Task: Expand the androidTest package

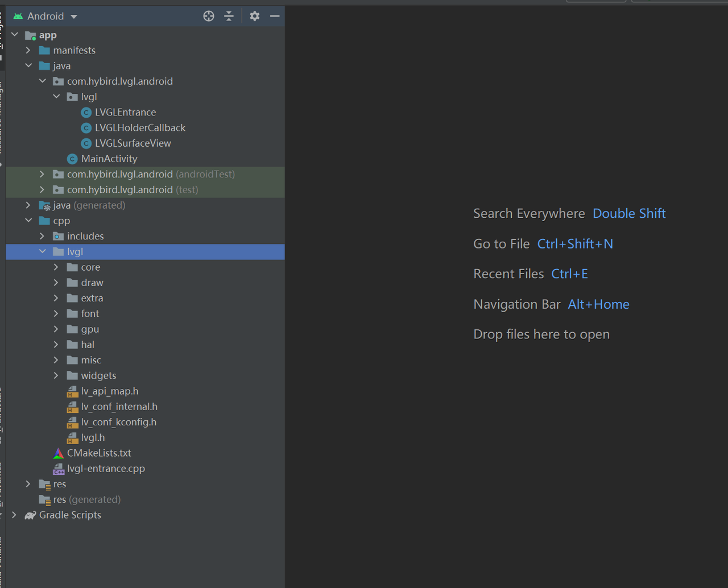Action: point(43,174)
